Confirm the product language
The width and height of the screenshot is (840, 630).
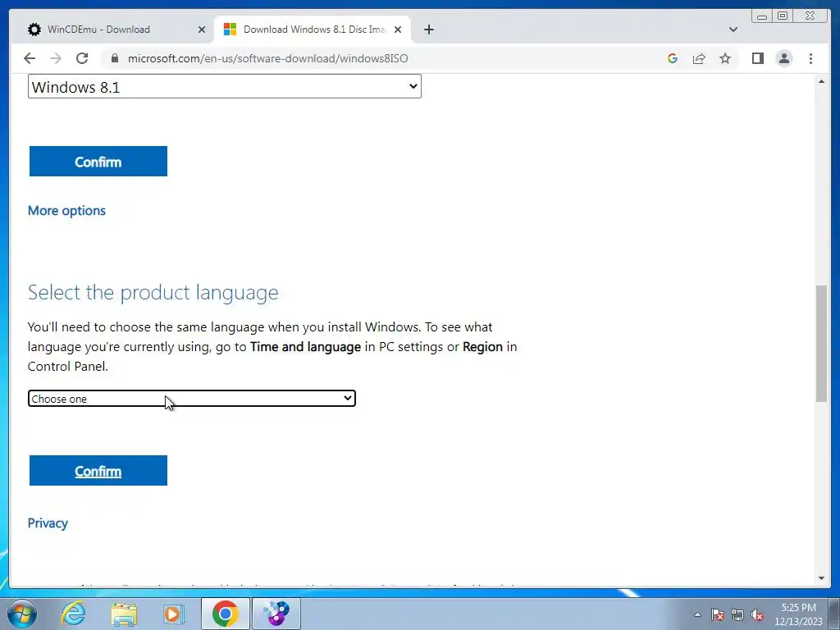[98, 471]
